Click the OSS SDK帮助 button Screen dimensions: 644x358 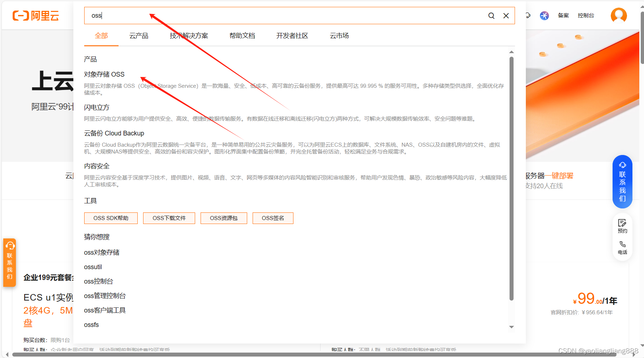point(111,218)
